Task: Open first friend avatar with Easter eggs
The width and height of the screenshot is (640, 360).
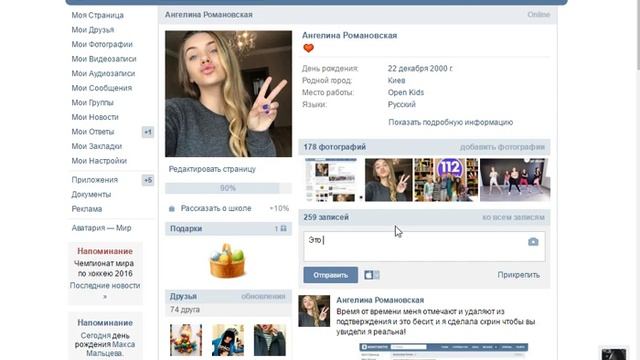Action: (186, 340)
